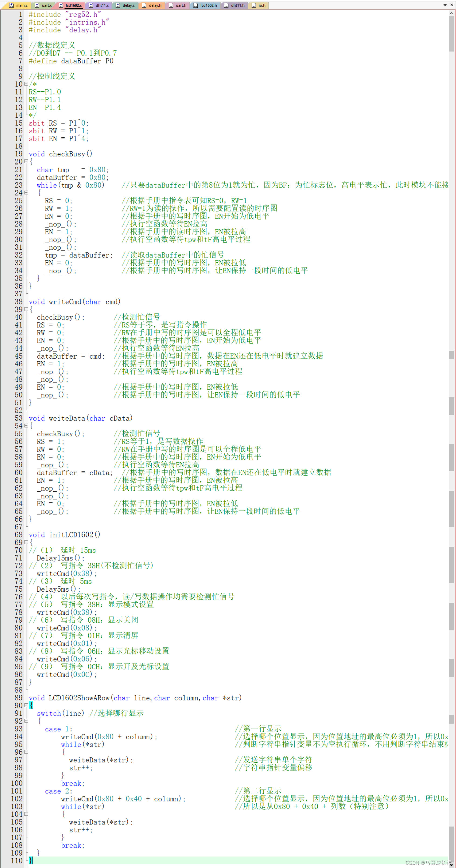Open the uart.c tab
The width and height of the screenshot is (456, 868).
44,5
